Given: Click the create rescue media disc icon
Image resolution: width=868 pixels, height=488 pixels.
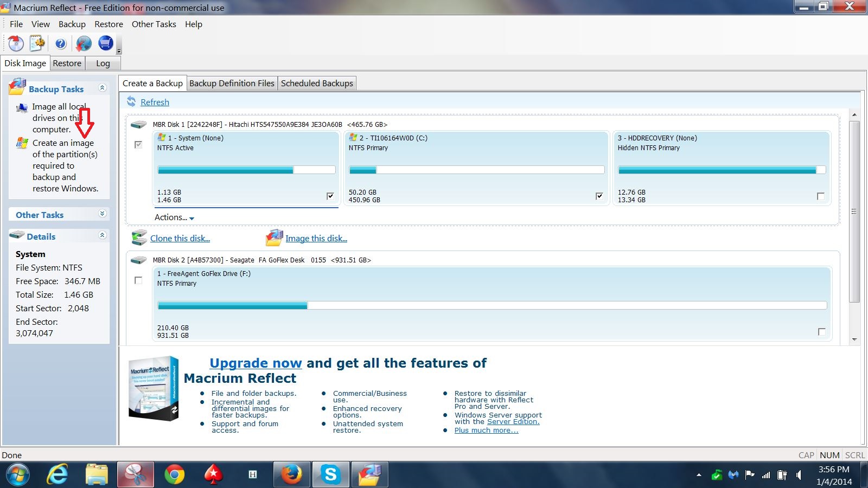Looking at the screenshot, I should [16, 43].
